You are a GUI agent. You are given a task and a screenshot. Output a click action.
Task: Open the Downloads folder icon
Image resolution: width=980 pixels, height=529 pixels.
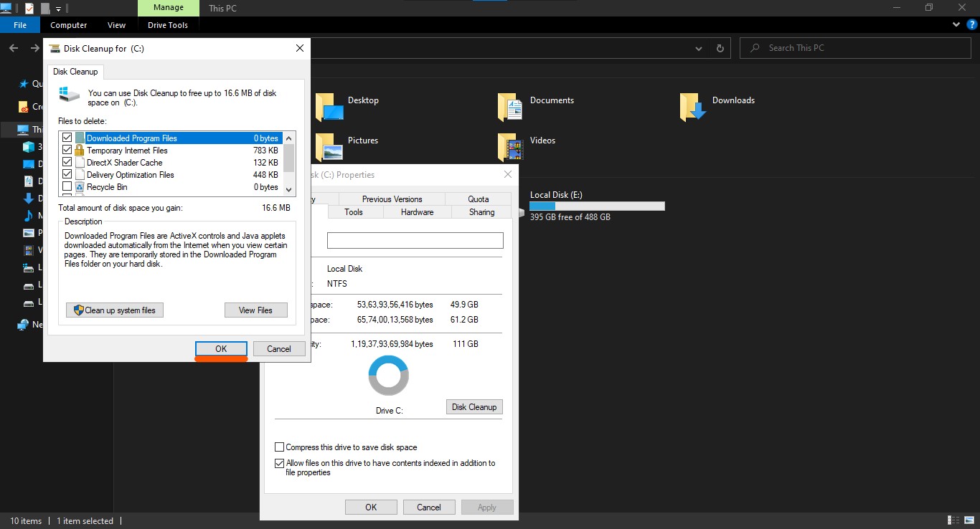tap(694, 108)
